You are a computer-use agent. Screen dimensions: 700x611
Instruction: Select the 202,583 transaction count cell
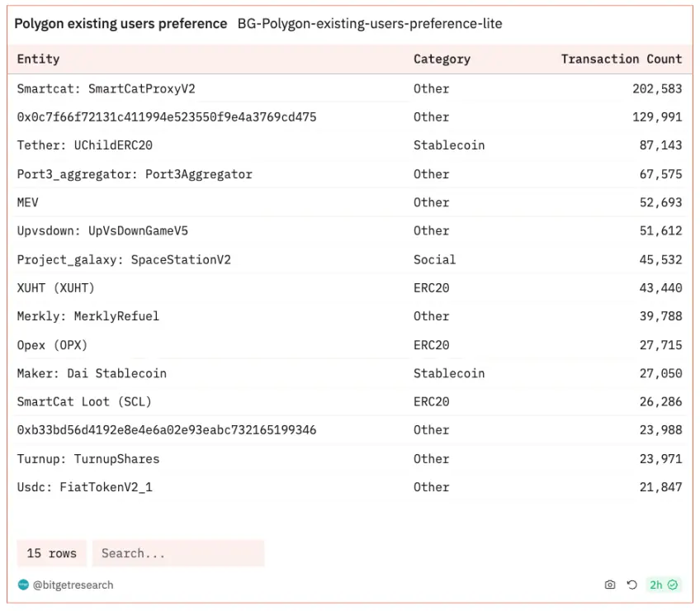click(x=657, y=88)
